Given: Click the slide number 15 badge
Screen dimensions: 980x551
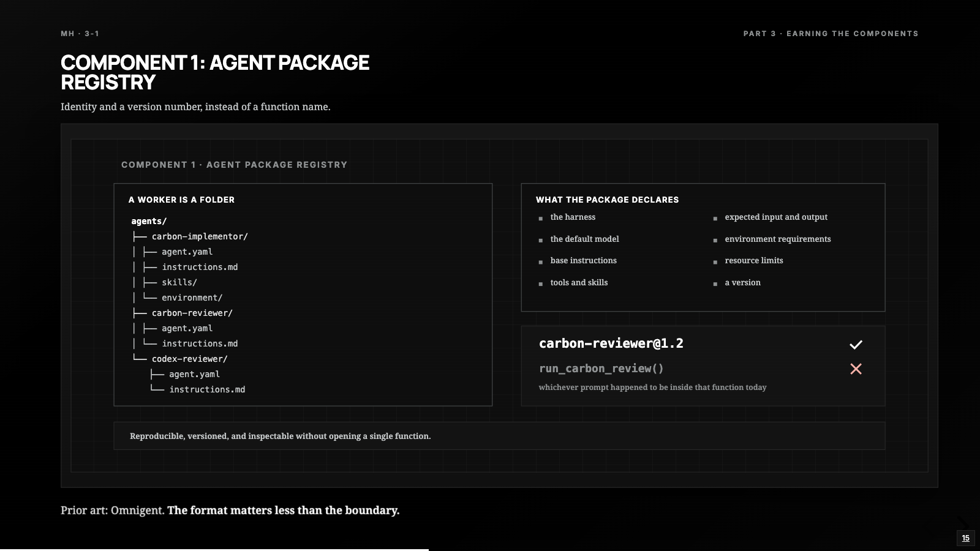Looking at the screenshot, I should pyautogui.click(x=966, y=538).
